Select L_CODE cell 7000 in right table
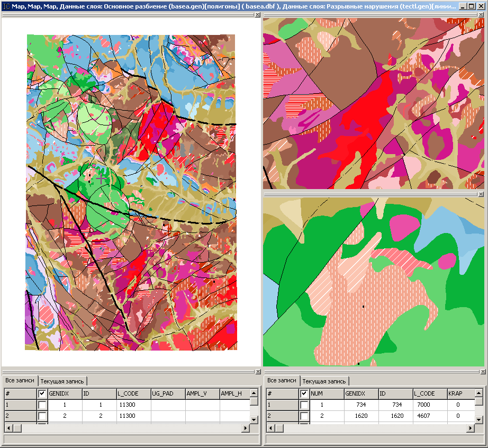 (x=430, y=405)
